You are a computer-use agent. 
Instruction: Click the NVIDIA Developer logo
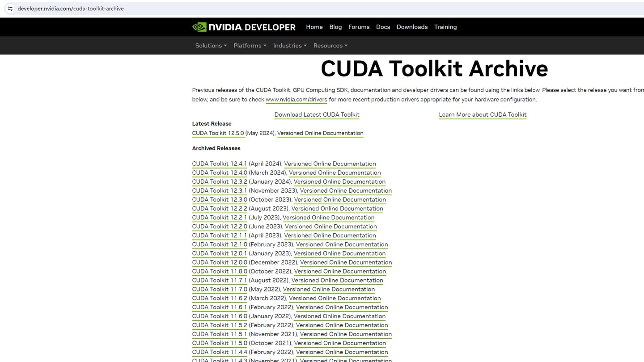244,27
